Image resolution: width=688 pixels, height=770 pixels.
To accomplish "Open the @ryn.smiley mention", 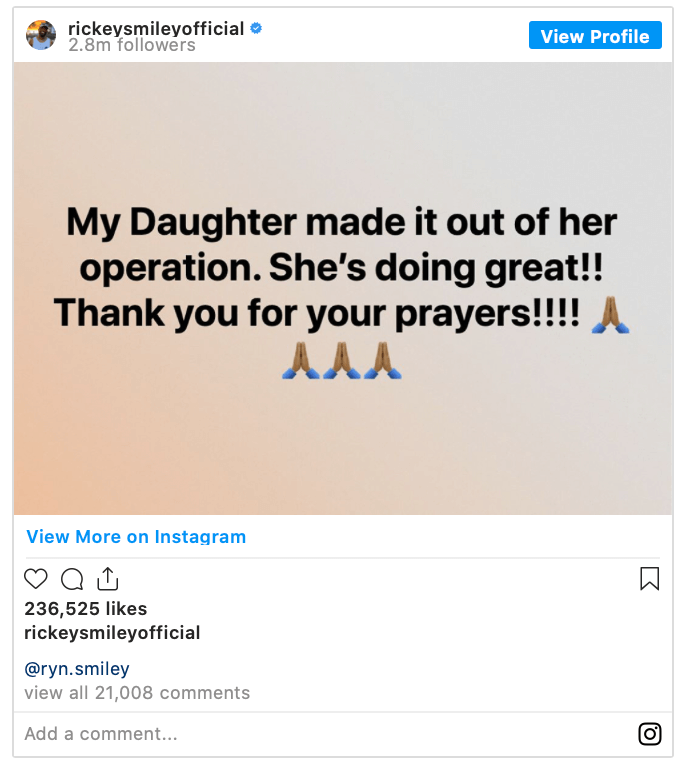I will click(77, 669).
